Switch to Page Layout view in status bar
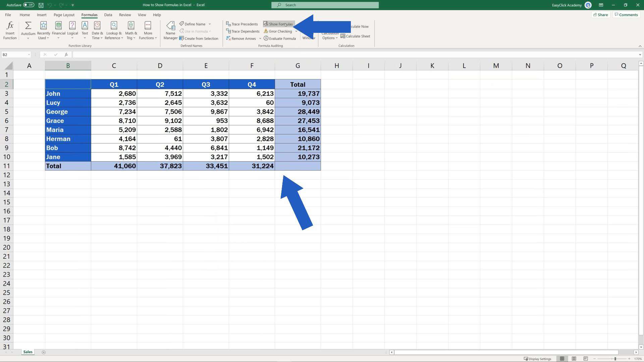Screen dimensions: 644x362 click(574, 358)
